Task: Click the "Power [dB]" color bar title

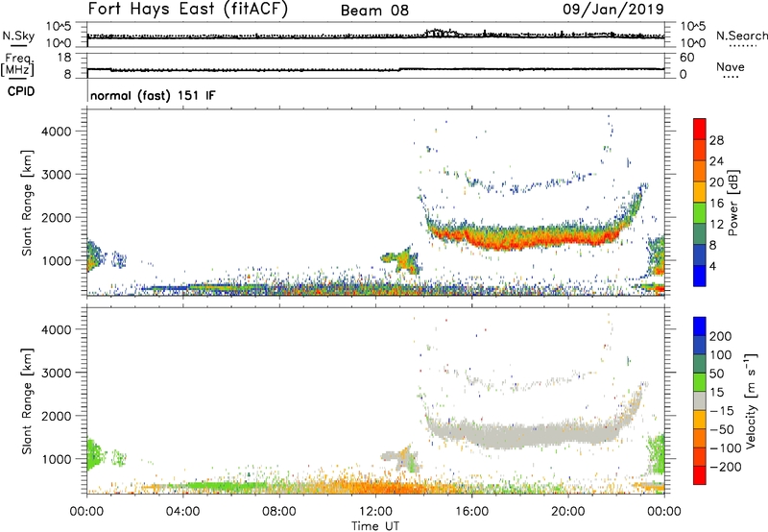Action: pyautogui.click(x=732, y=203)
